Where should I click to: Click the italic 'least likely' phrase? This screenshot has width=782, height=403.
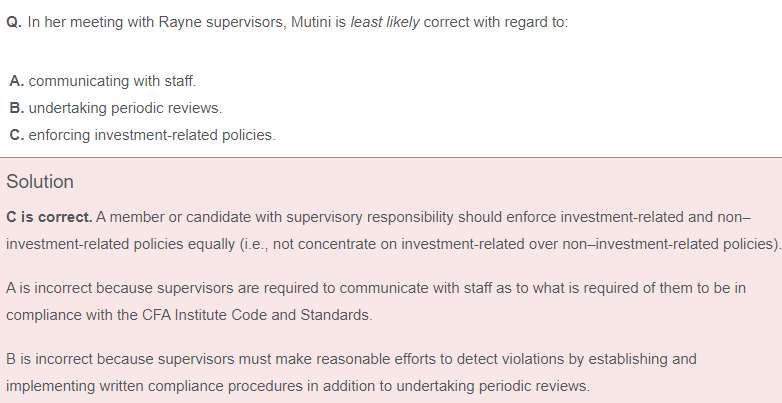(x=385, y=22)
